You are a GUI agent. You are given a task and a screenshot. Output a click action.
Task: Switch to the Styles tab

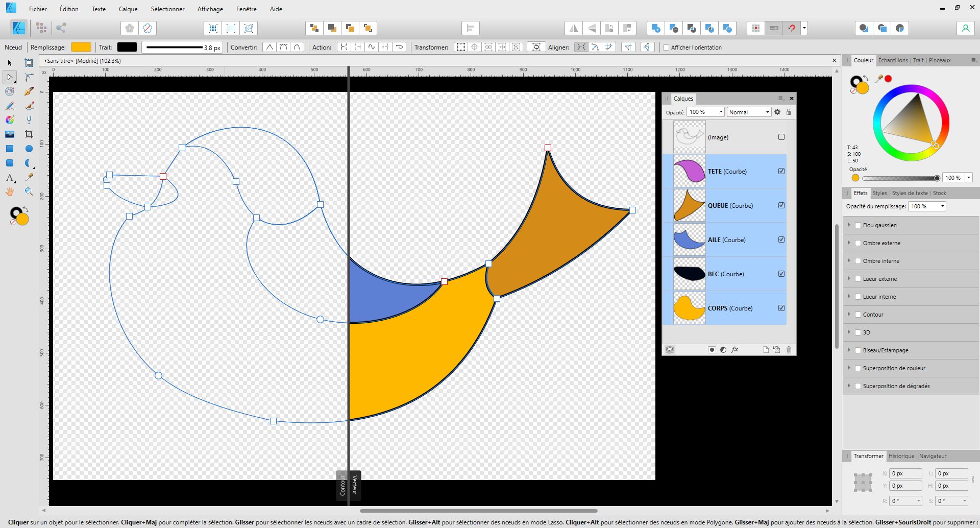879,193
